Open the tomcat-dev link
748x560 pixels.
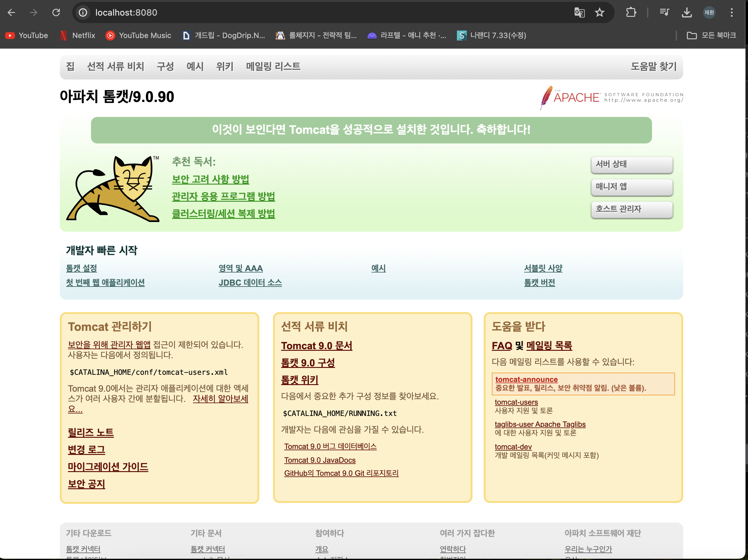click(x=513, y=447)
